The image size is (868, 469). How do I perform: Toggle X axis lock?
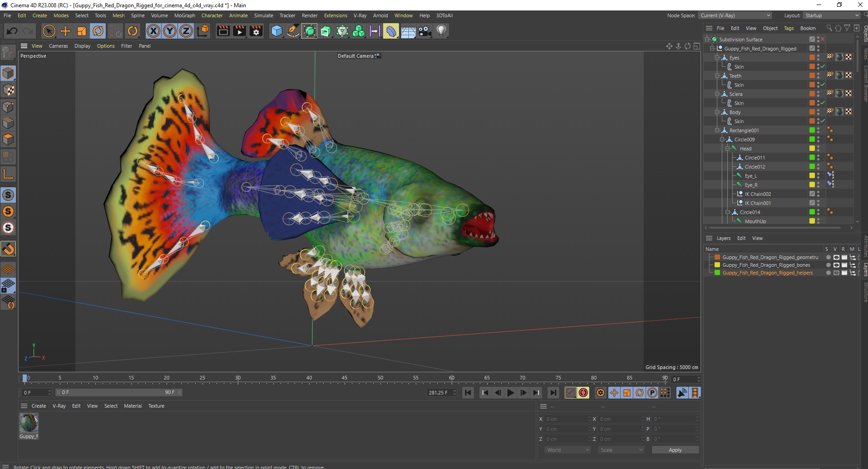click(x=153, y=31)
